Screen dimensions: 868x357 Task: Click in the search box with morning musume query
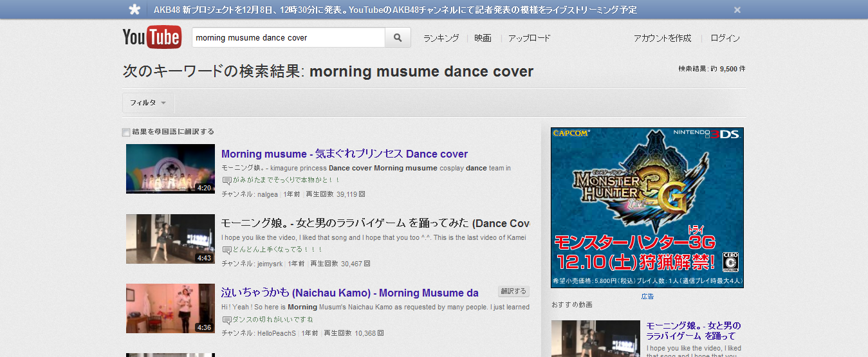(288, 37)
